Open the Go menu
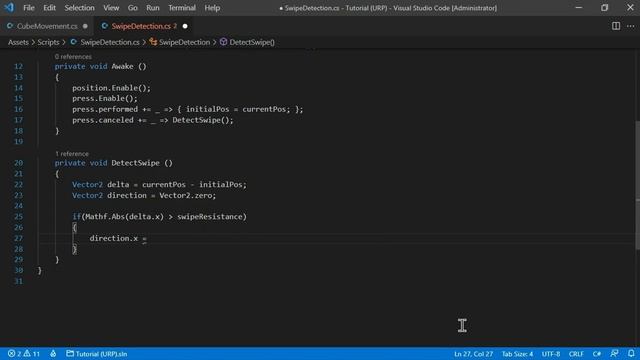 coord(133,8)
